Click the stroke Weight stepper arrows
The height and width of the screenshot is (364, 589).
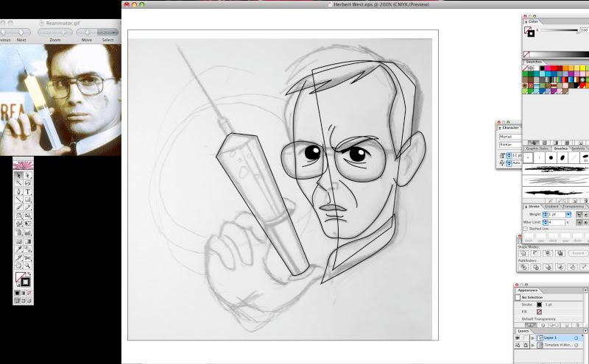(546, 214)
